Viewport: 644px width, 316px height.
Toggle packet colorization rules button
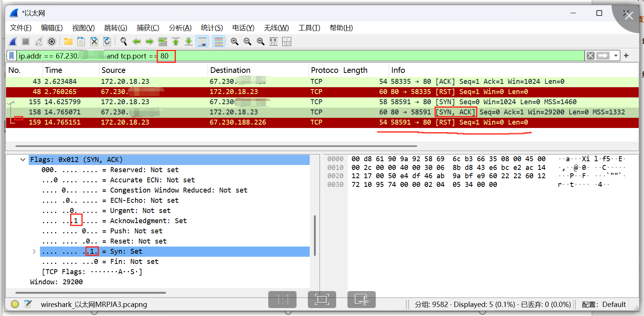(x=218, y=42)
